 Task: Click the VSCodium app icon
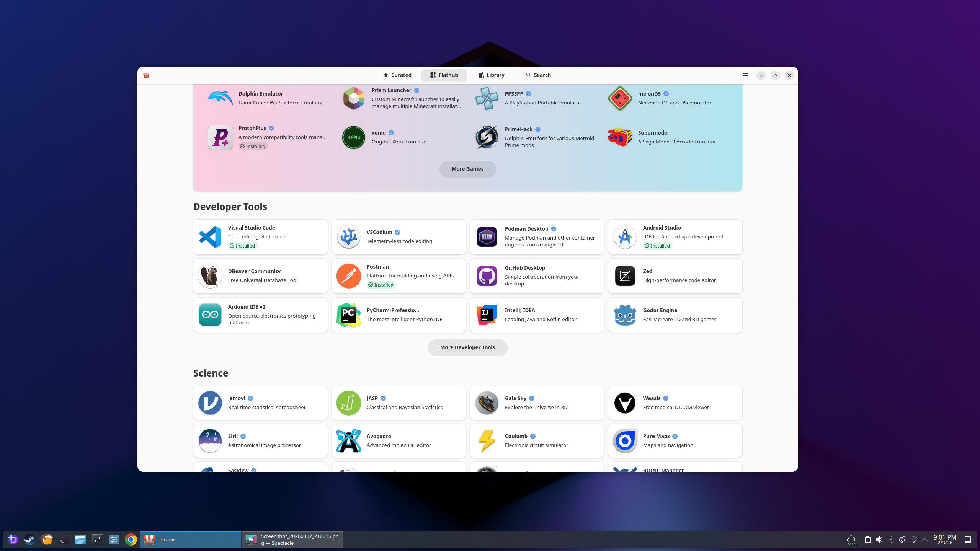pos(348,237)
